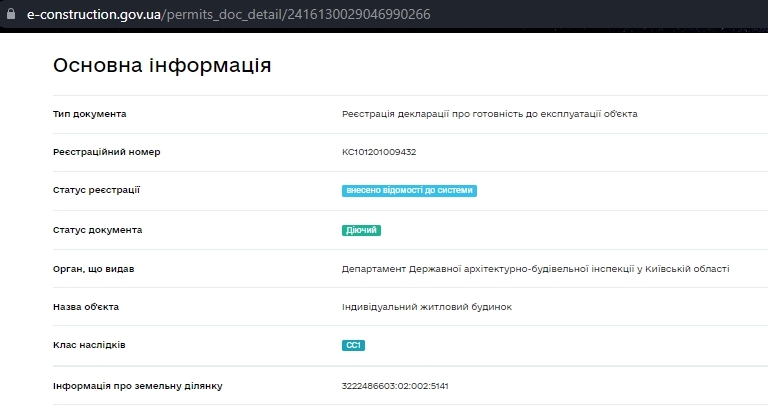Click cadastral number 3222486603:02:002:5141
Image resolution: width=768 pixels, height=418 pixels.
[x=395, y=386]
